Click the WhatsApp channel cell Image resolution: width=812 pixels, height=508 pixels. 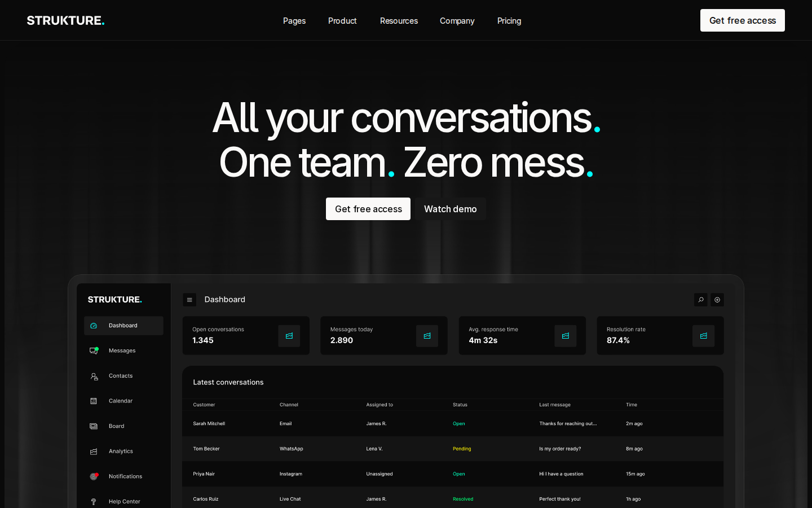tap(292, 449)
